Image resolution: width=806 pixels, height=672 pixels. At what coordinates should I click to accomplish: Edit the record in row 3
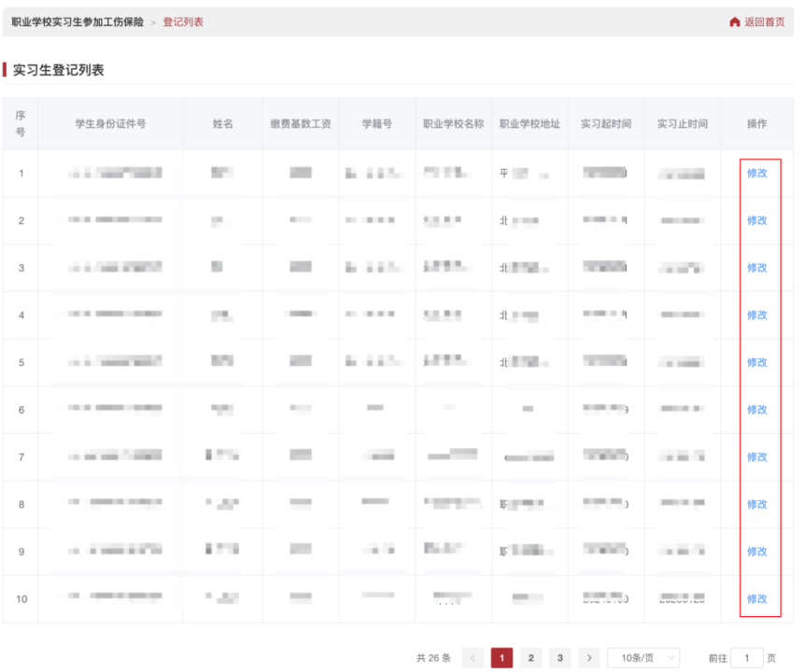coord(757,268)
